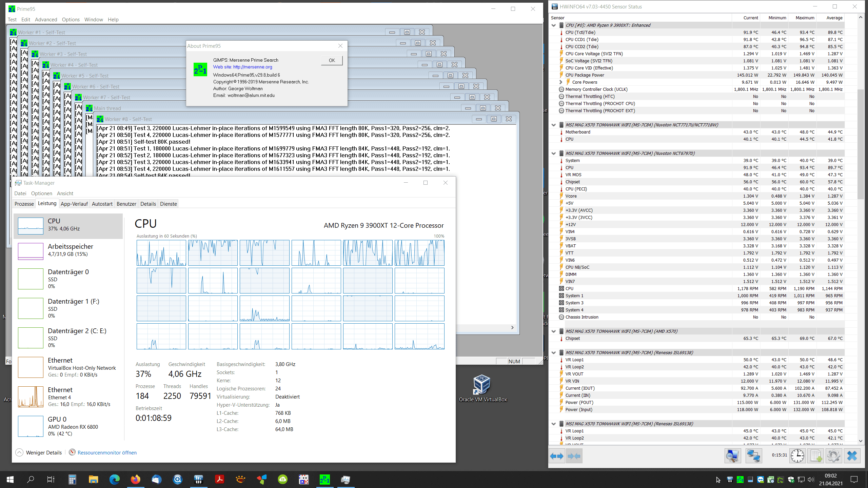Click Oracle VM VirtualBox desktop icon
Screen dimensions: 868x488
(x=482, y=388)
